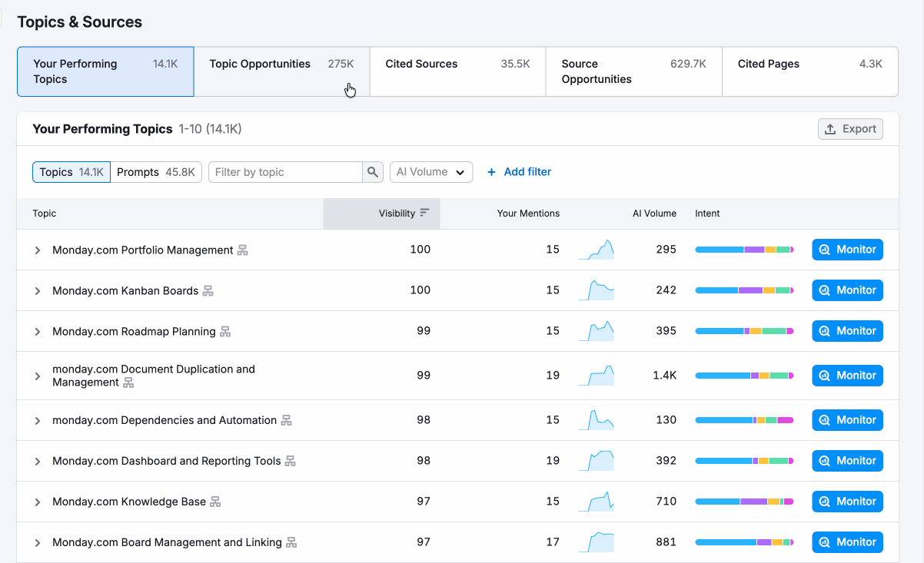Switch to Source Opportunities tab

633,71
